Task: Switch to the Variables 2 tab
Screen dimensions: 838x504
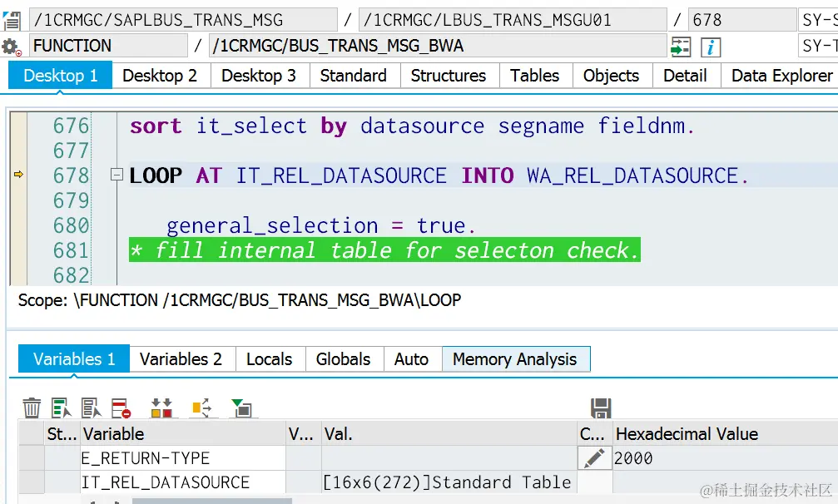Action: tap(181, 358)
